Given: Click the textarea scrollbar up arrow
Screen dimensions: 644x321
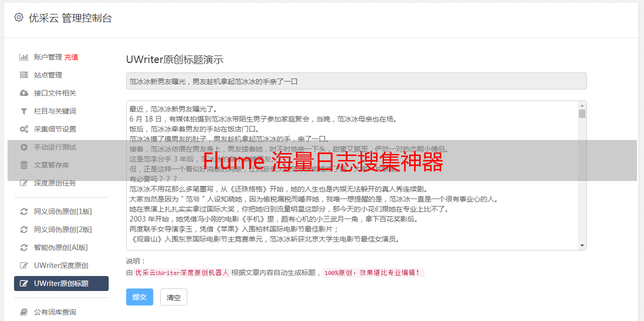Looking at the screenshot, I should point(582,105).
